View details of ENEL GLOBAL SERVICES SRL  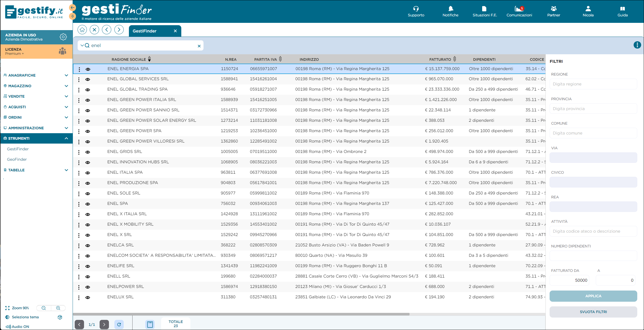(88, 79)
